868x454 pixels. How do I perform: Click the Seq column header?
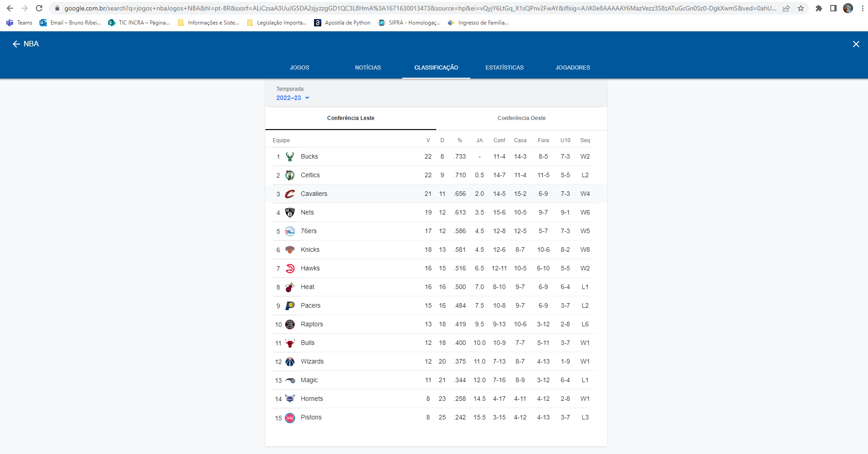[x=585, y=140]
